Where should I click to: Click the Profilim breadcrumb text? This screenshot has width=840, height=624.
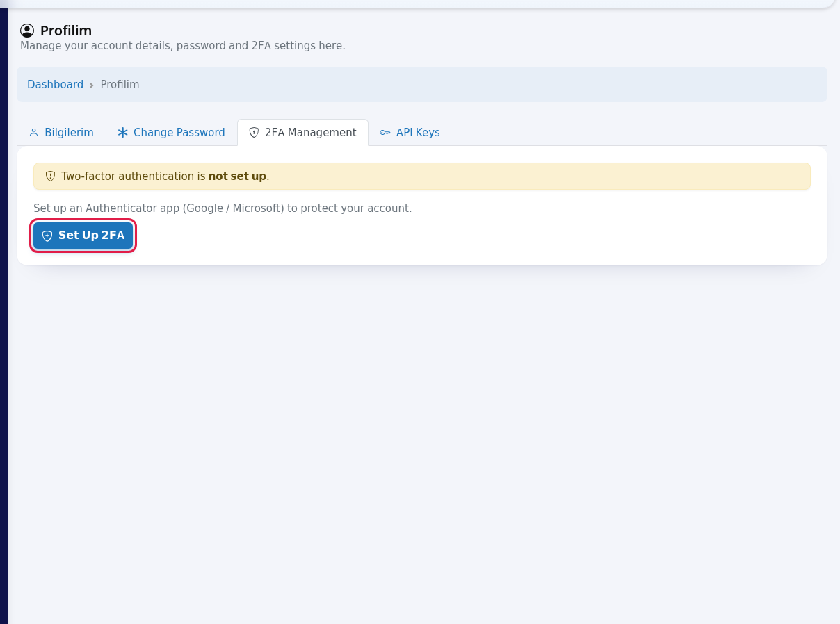point(120,84)
